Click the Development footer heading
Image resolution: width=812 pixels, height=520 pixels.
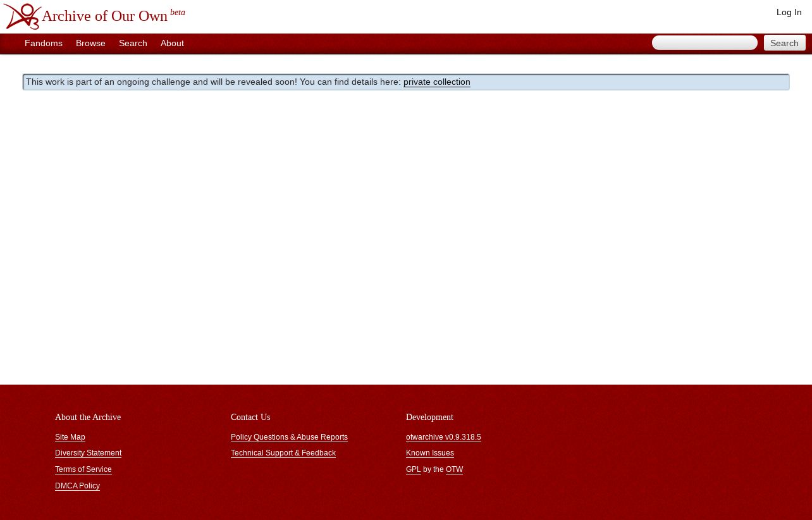coord(429,417)
